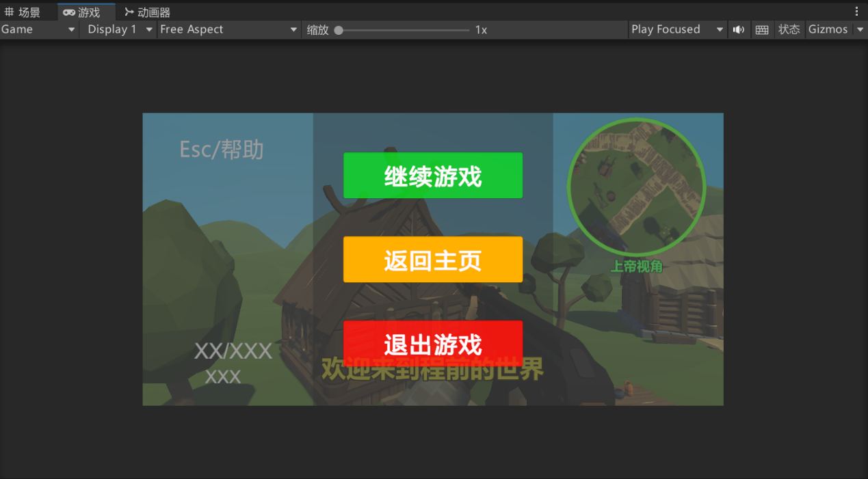Screen dimensions: 868x479
Task: Open the Game view mode dropdown
Action: coord(38,29)
